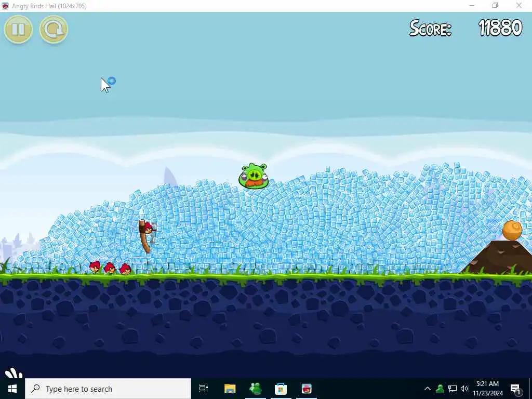Open the Microsoft Store taskbar icon

pos(281,389)
